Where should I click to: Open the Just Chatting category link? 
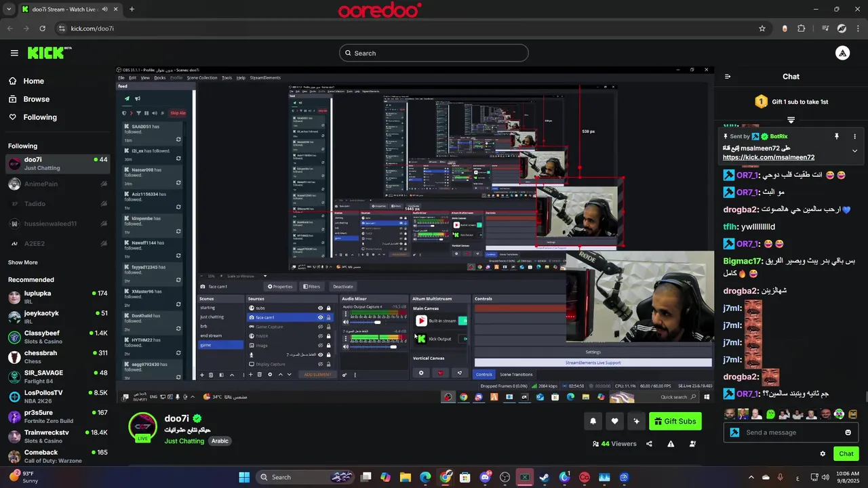click(184, 441)
